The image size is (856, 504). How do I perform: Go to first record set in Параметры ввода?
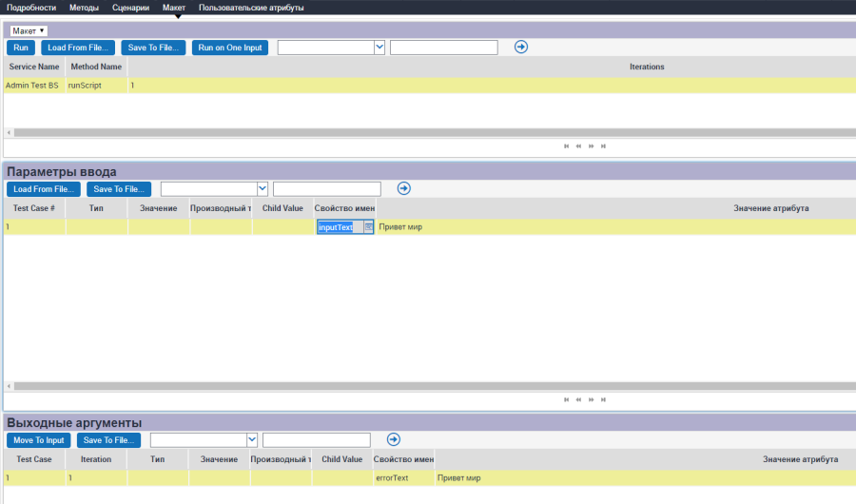click(x=566, y=399)
